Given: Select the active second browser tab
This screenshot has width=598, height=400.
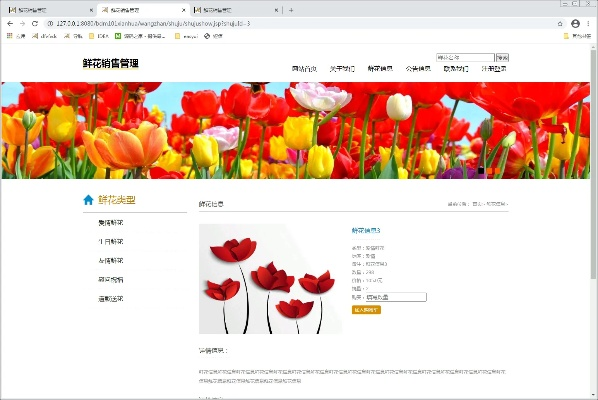Looking at the screenshot, I should point(143,10).
